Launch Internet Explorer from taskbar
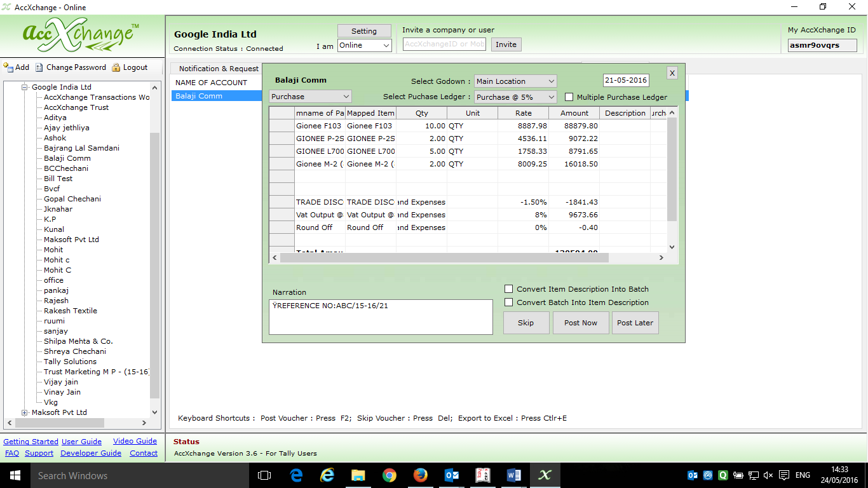868x488 pixels. click(327, 475)
